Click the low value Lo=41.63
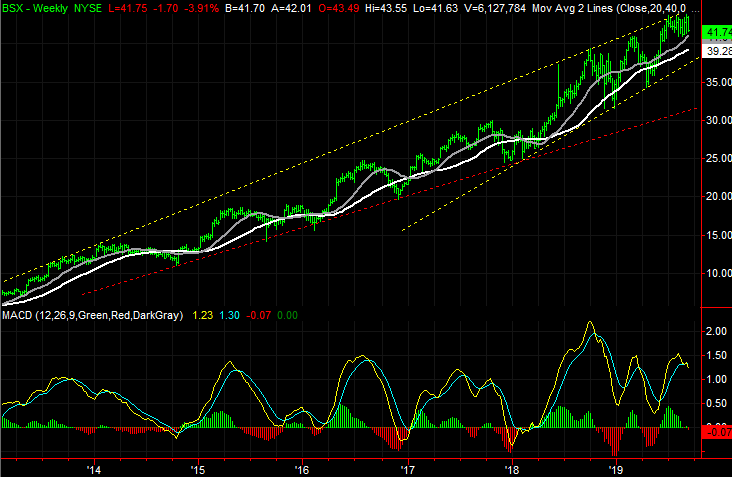Image resolution: width=732 pixels, height=477 pixels. [436, 8]
